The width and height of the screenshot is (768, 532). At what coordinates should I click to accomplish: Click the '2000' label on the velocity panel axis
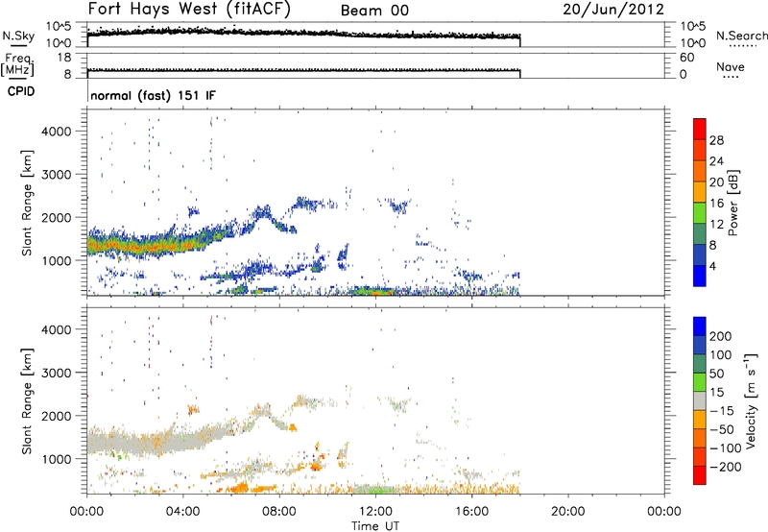[x=56, y=416]
